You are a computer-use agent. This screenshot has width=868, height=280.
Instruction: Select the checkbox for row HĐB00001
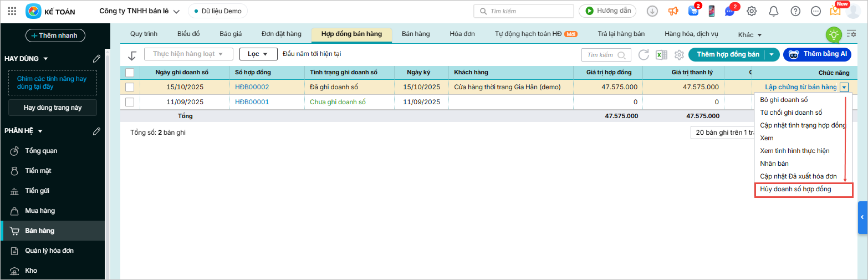130,102
